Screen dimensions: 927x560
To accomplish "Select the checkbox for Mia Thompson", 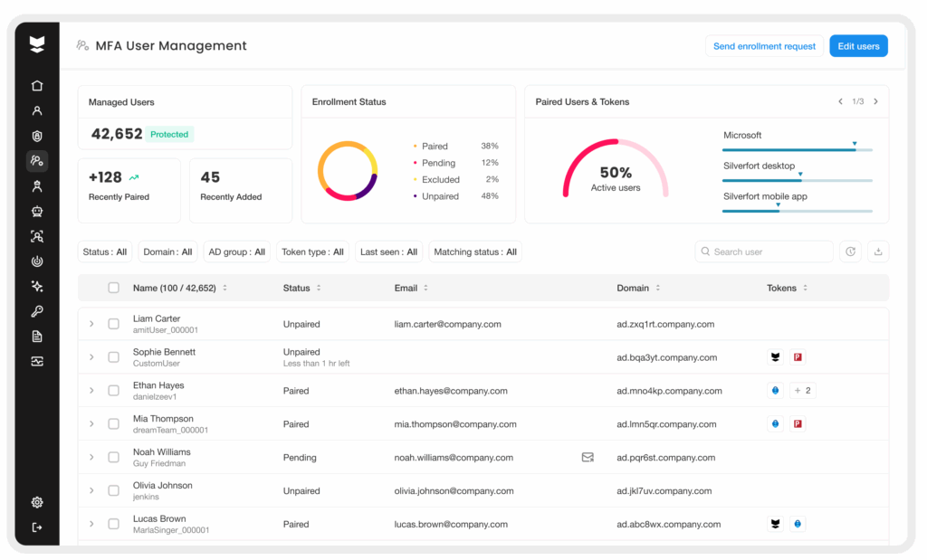I will (113, 424).
